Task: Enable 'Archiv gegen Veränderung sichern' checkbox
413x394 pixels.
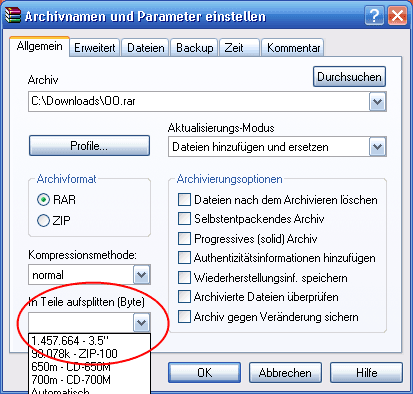Action: [x=184, y=317]
